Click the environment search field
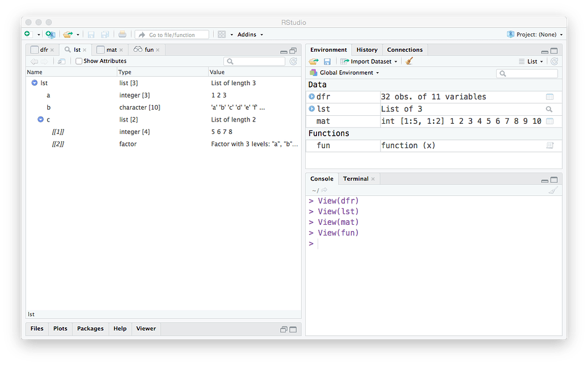588x365 pixels. pyautogui.click(x=527, y=73)
